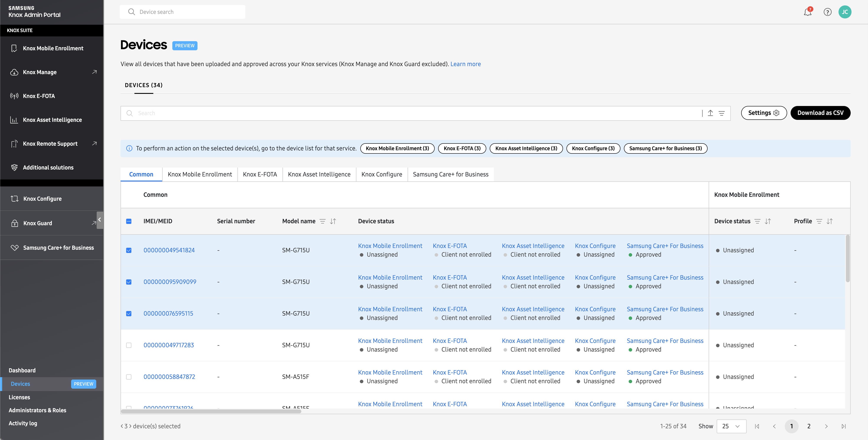Collapse the sidebar using arrow handle

click(x=100, y=220)
